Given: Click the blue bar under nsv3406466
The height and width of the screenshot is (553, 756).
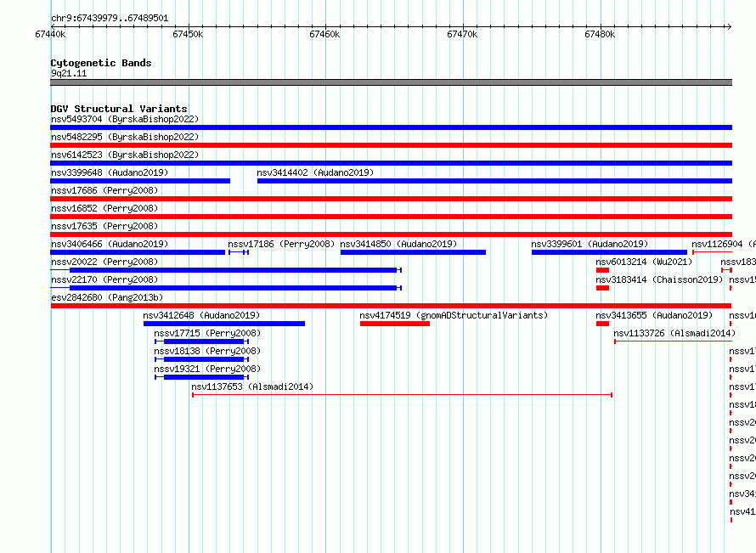Looking at the screenshot, I should point(138,252).
